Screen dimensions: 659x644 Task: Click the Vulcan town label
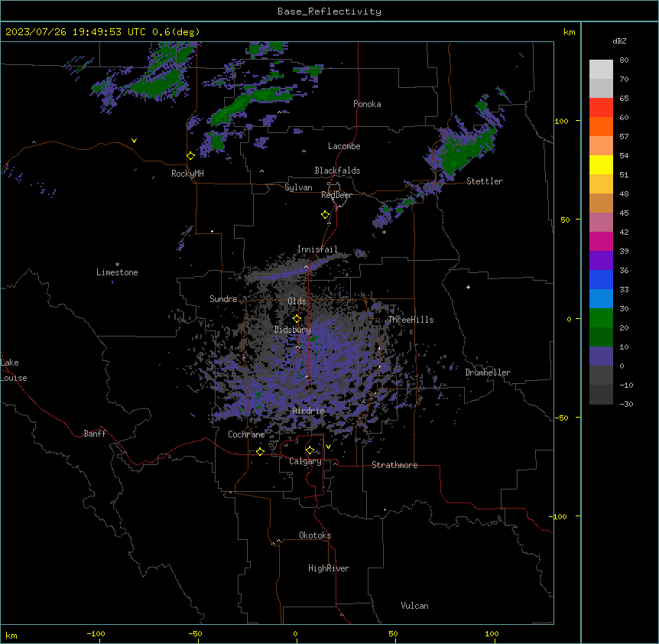[x=414, y=606]
